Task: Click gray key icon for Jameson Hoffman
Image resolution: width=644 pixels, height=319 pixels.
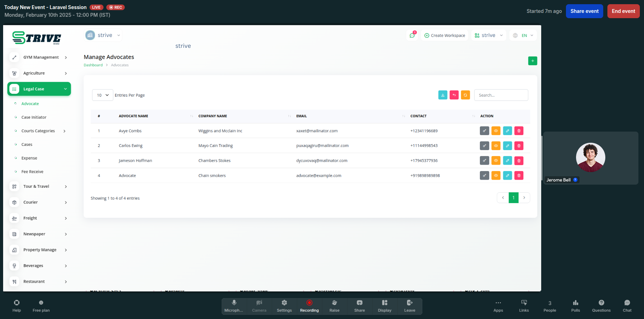Action: coord(484,161)
